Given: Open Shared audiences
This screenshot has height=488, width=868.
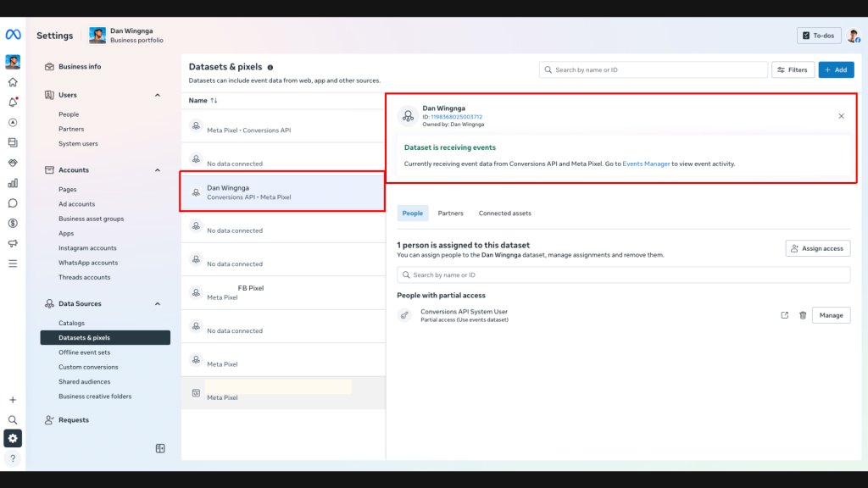Looking at the screenshot, I should pos(84,382).
